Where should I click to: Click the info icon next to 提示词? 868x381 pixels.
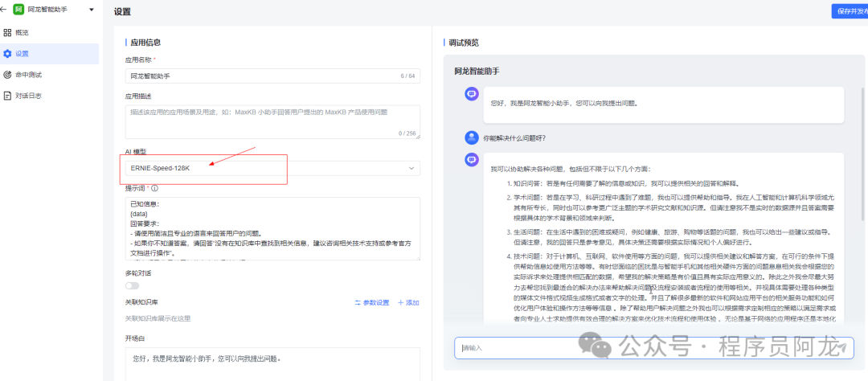pyautogui.click(x=156, y=188)
